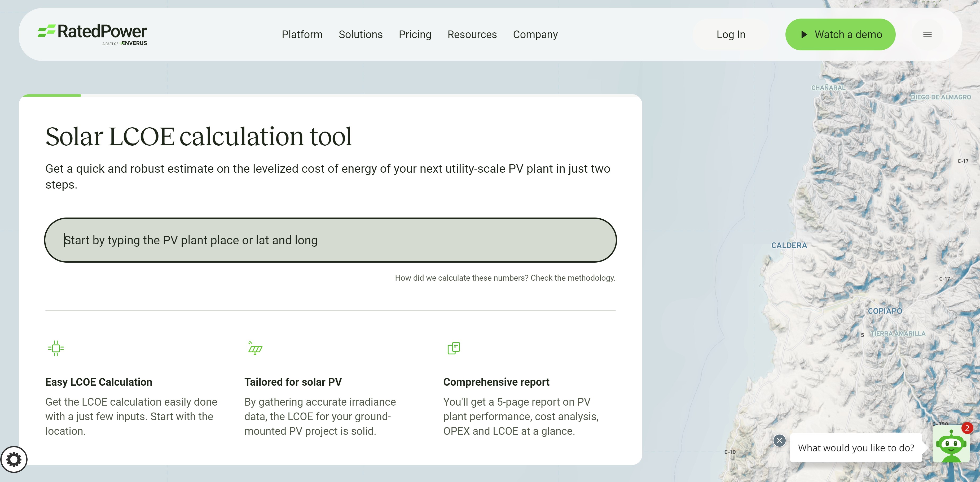Dismiss the chat bubble with the X
The width and height of the screenshot is (980, 482).
coord(780,441)
